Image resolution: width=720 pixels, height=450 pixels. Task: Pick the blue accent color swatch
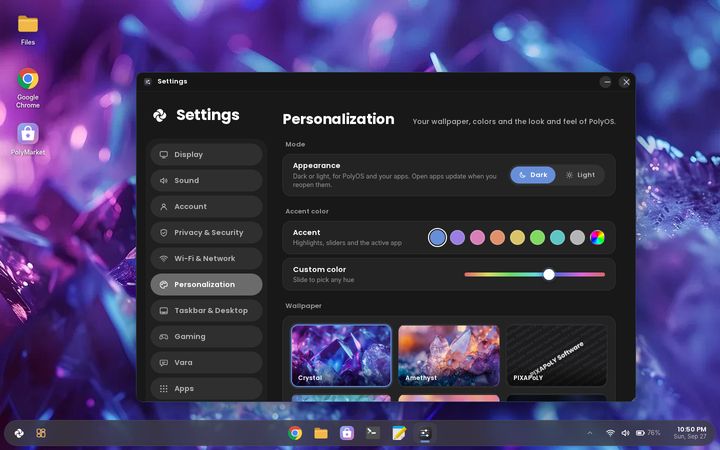(x=437, y=237)
